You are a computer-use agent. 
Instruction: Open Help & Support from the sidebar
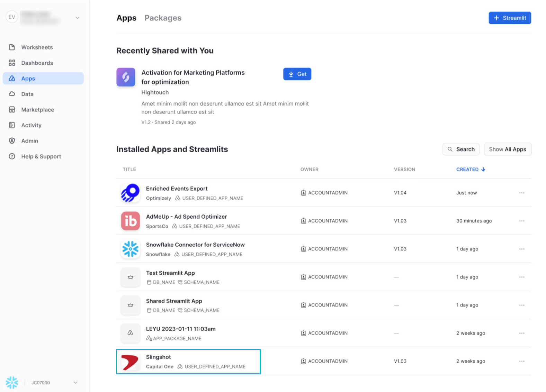coord(41,156)
